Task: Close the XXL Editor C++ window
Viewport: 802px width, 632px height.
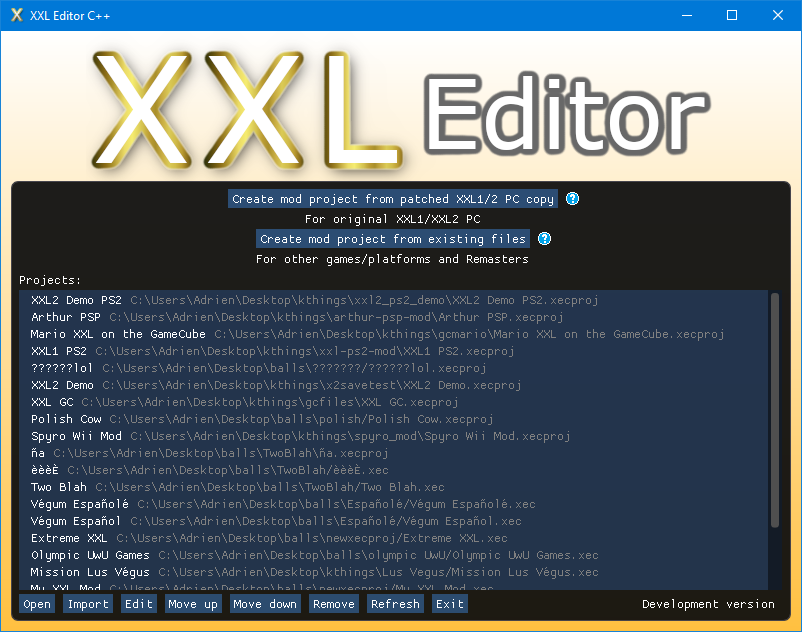Action: 777,15
